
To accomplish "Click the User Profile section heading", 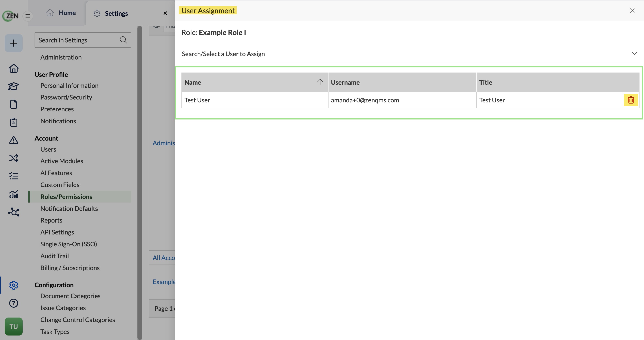I will click(51, 75).
